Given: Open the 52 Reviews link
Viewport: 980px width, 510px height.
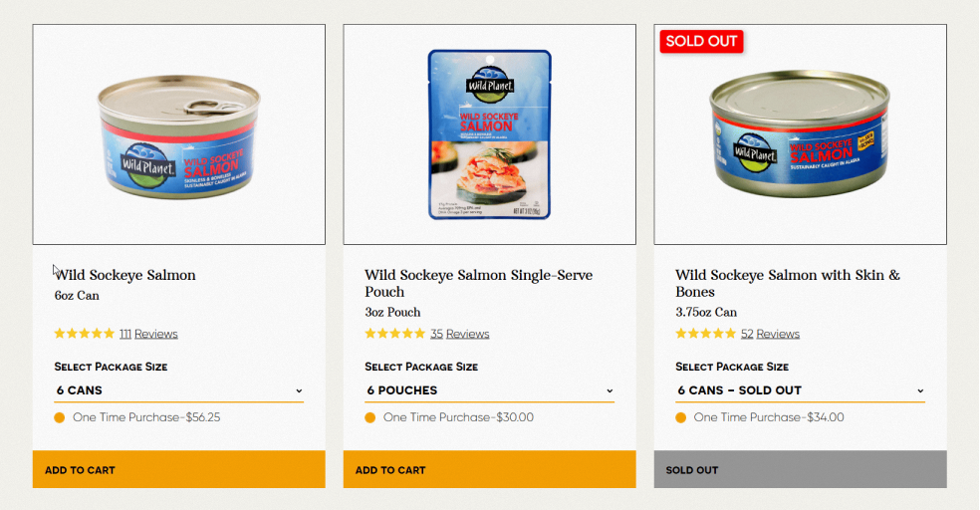Looking at the screenshot, I should pyautogui.click(x=770, y=334).
